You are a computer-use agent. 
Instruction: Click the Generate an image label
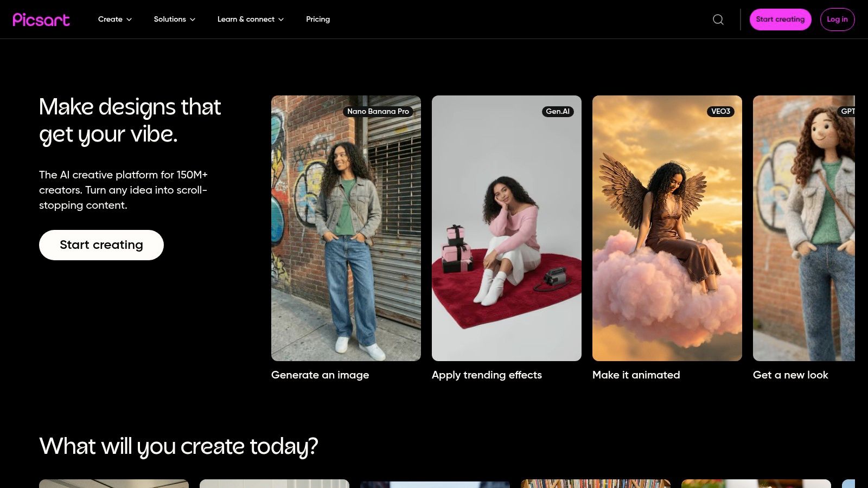[320, 375]
